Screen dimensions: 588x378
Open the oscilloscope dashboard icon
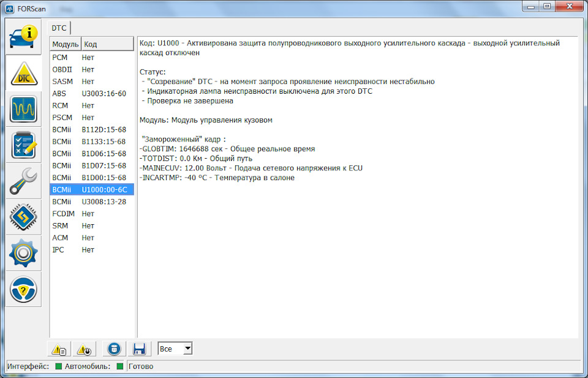23,109
